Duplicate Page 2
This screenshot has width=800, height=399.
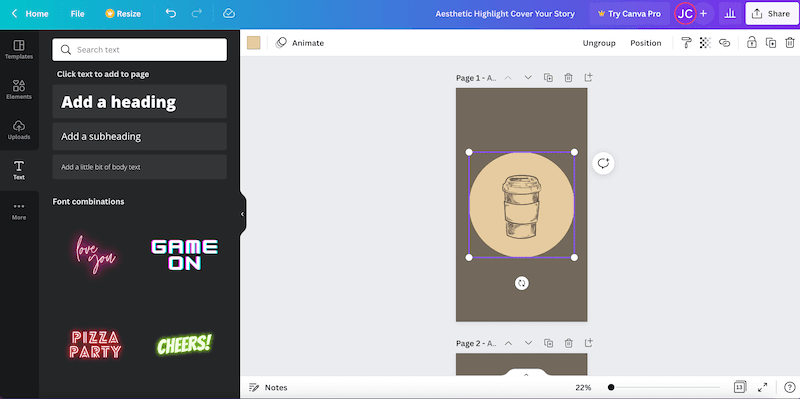click(x=548, y=343)
